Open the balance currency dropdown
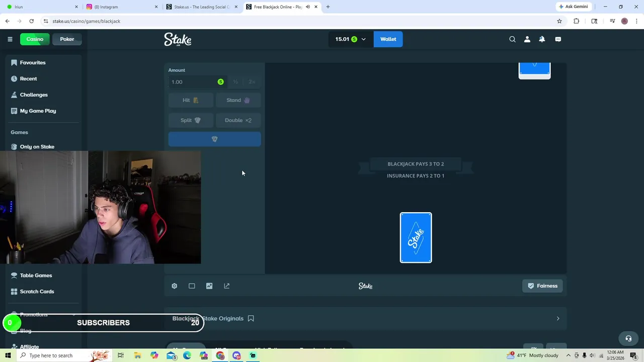 click(351, 39)
